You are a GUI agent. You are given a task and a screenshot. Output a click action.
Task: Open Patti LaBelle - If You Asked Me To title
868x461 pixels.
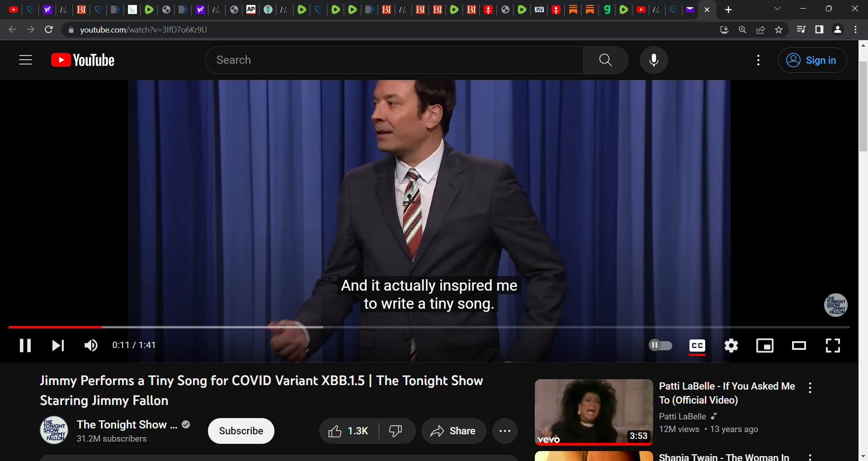[726, 393]
